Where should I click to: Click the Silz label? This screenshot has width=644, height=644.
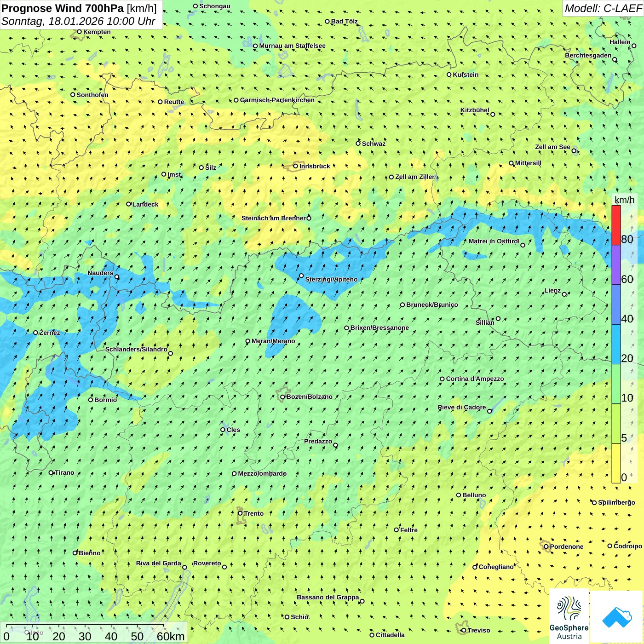pos(211,167)
